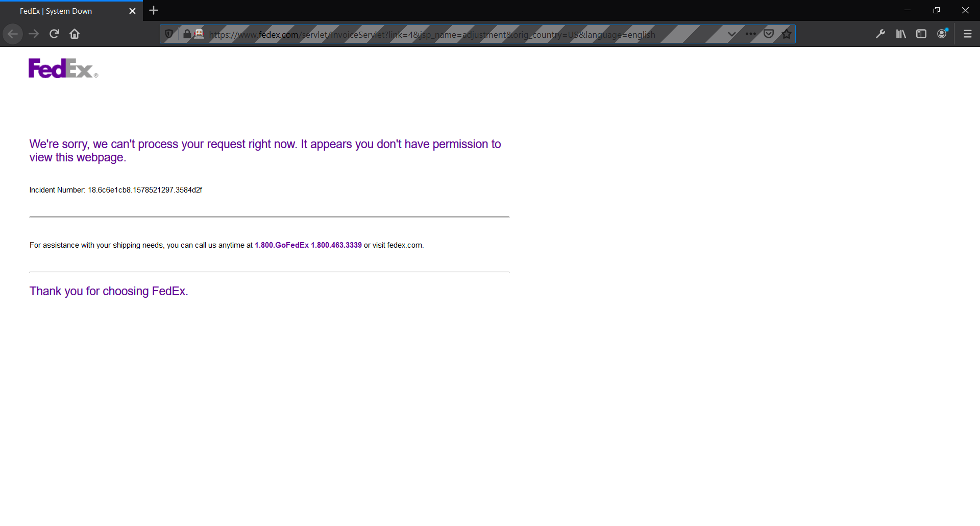Minimize the browser window

tap(908, 10)
